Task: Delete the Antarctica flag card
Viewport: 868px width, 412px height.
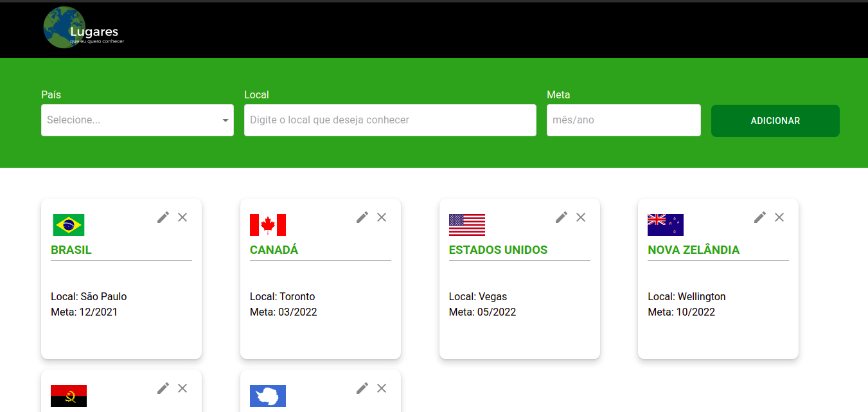Action: [x=382, y=388]
